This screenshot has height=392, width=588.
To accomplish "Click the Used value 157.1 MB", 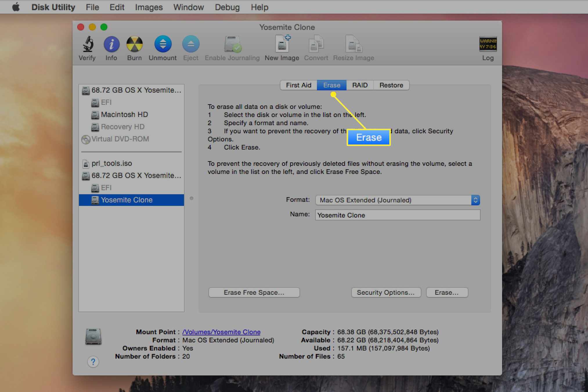I will coord(383,348).
